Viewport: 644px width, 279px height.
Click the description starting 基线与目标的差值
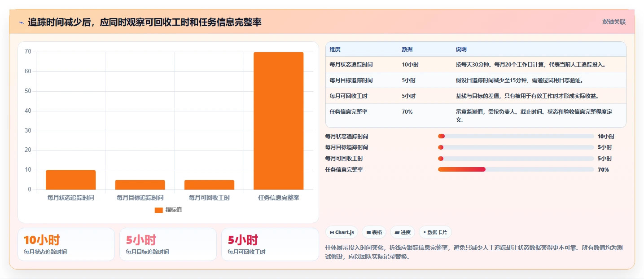527,96
